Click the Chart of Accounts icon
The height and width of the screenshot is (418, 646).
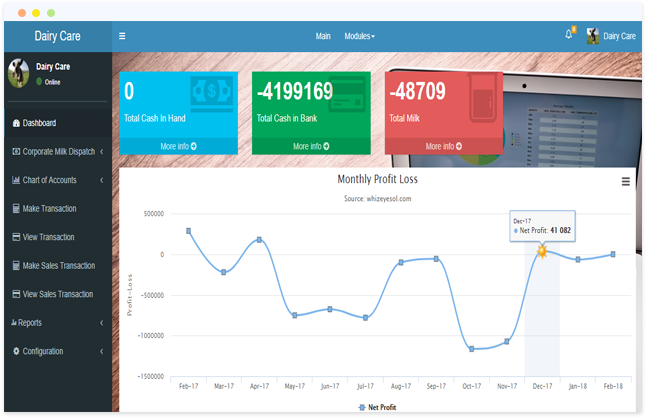coord(16,180)
